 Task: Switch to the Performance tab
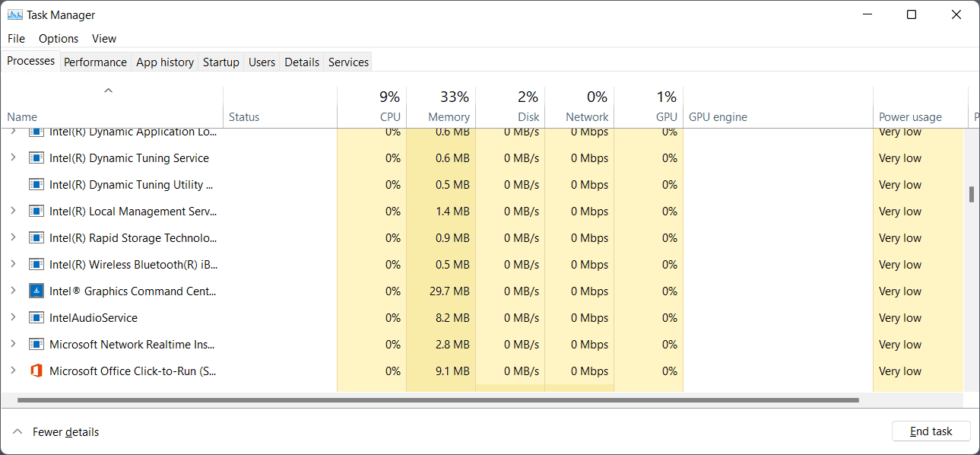(x=95, y=62)
